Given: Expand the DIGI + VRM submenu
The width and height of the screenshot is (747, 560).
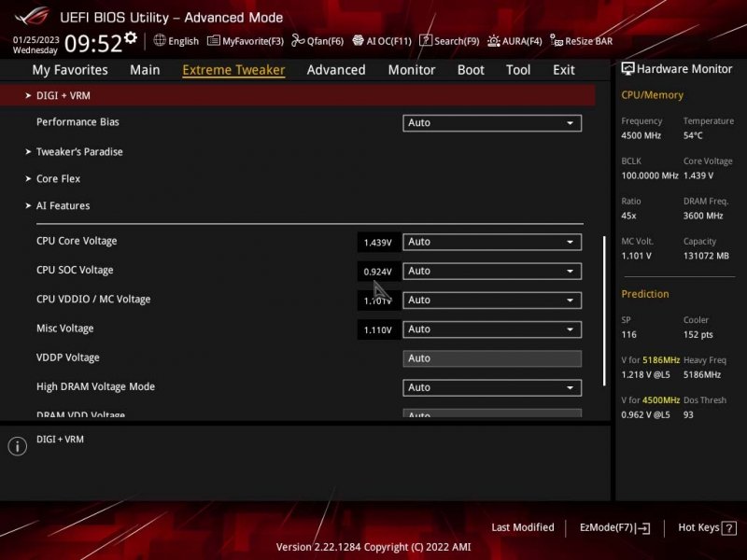Looking at the screenshot, I should (297, 95).
